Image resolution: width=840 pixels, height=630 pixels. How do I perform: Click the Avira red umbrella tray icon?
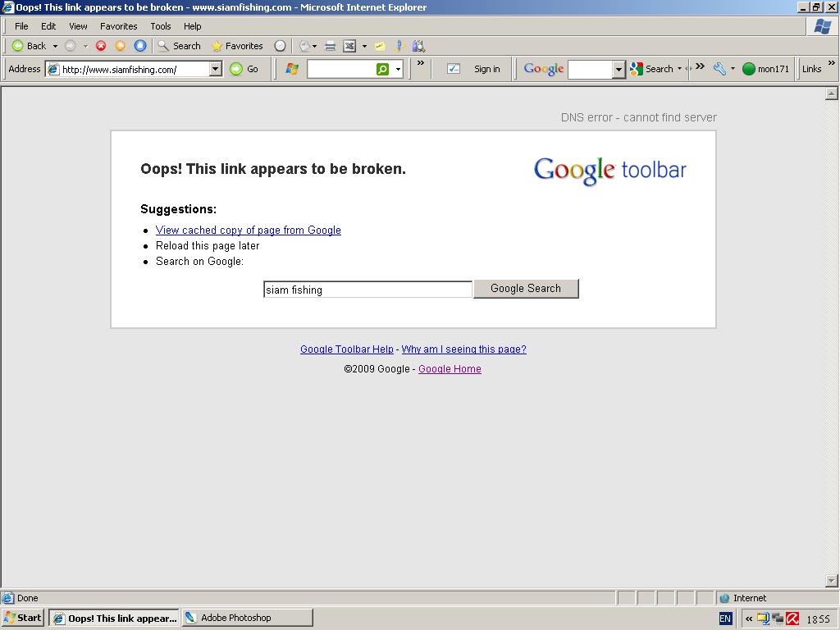[x=792, y=619]
